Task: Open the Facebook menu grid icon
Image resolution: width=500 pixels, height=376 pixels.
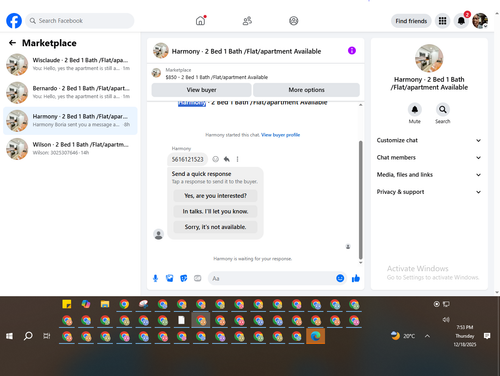Action: [442, 21]
